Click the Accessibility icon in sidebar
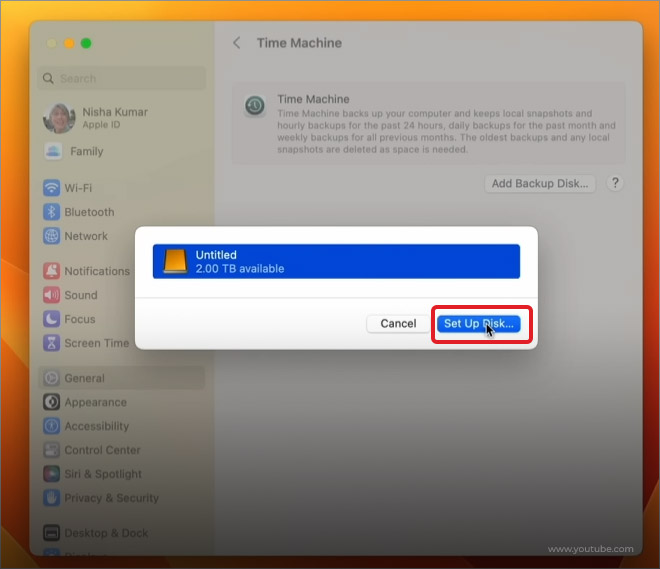The image size is (660, 569). click(x=51, y=426)
